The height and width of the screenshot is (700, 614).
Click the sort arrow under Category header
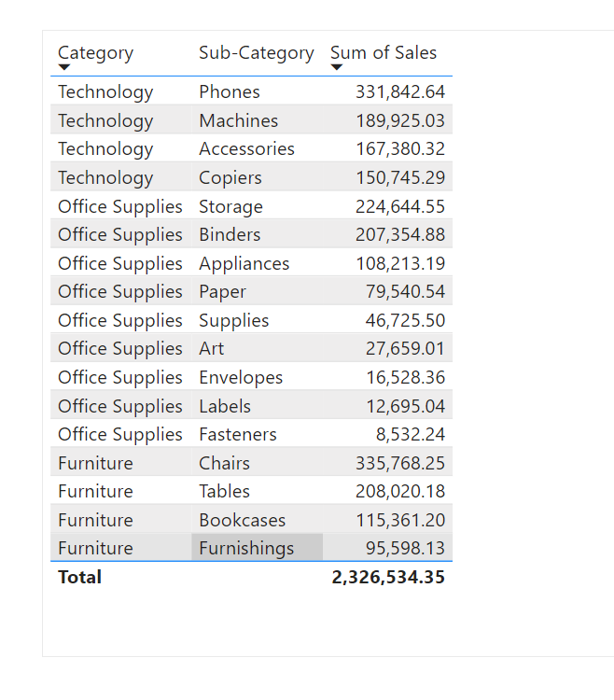[64, 68]
